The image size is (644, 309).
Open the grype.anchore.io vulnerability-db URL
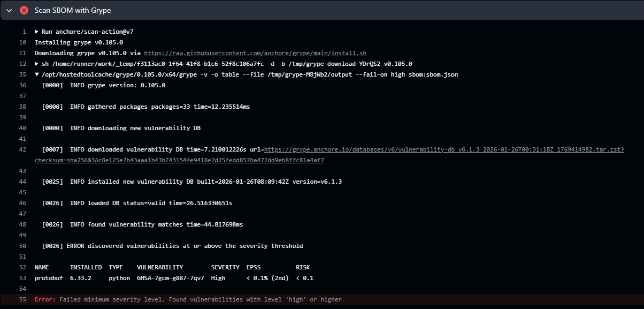pyautogui.click(x=444, y=149)
